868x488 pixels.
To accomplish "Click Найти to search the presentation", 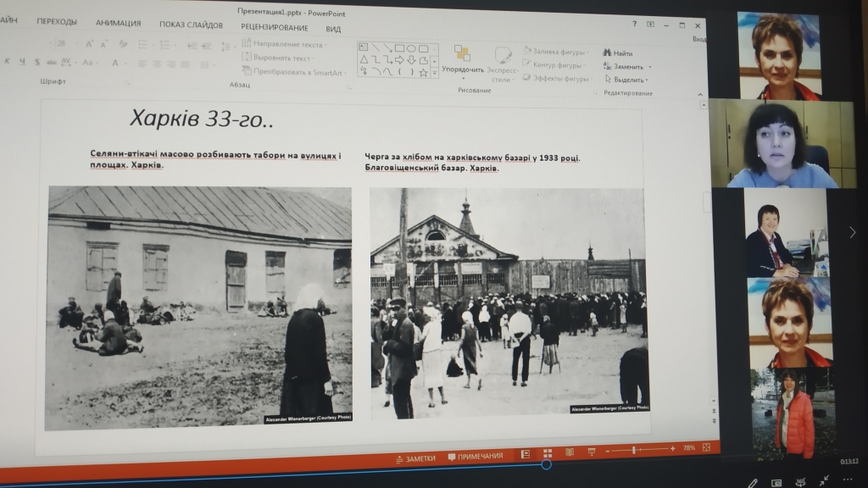I will point(618,53).
